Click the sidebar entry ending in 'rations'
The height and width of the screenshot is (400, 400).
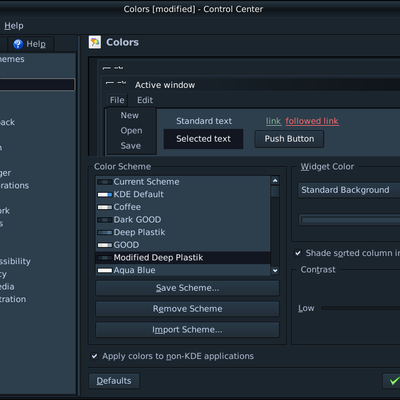click(x=14, y=186)
